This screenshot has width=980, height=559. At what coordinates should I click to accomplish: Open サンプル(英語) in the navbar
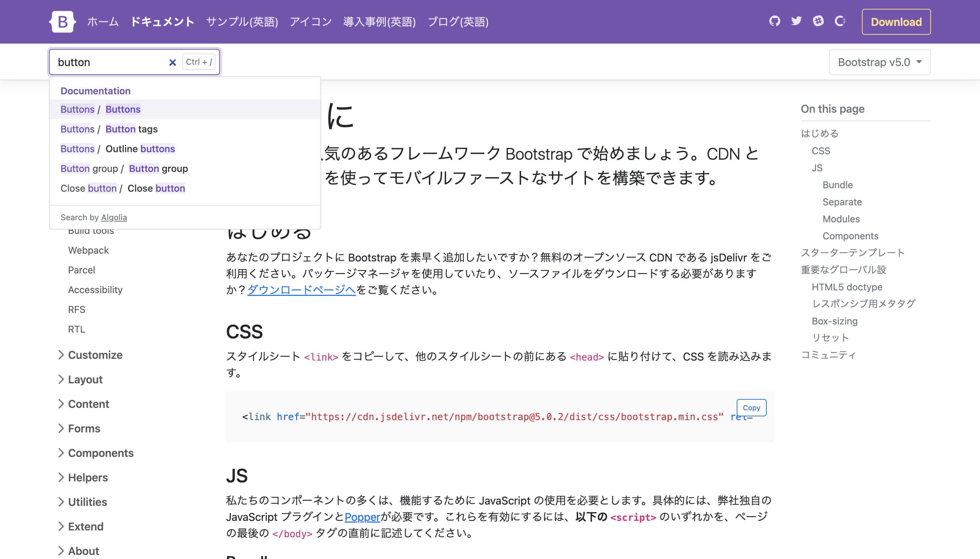click(x=242, y=21)
